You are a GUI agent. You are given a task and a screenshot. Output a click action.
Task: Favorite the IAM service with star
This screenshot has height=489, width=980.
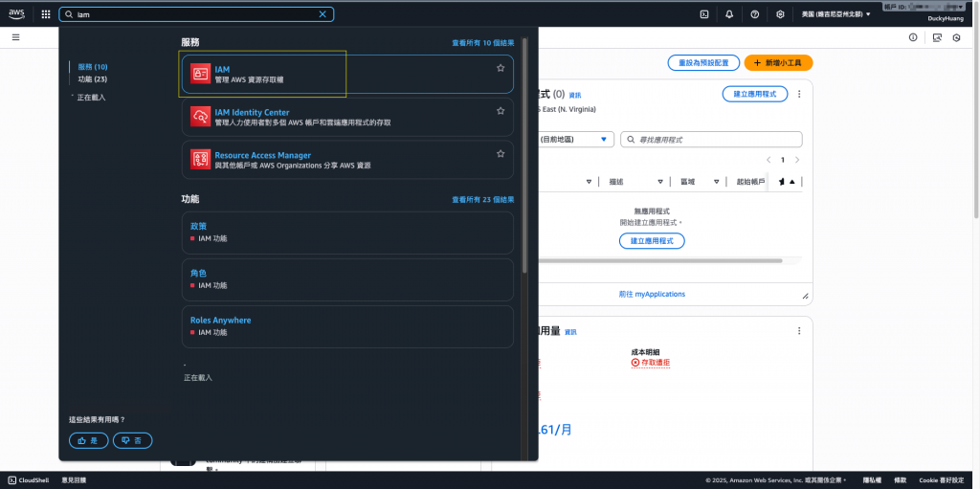click(501, 68)
